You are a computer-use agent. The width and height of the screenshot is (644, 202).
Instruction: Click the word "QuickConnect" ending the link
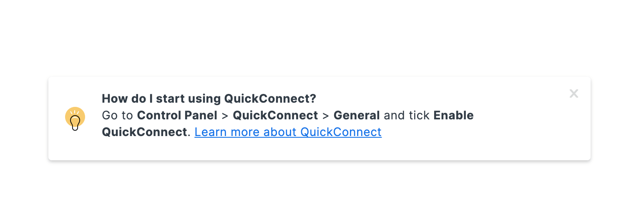pyautogui.click(x=341, y=132)
